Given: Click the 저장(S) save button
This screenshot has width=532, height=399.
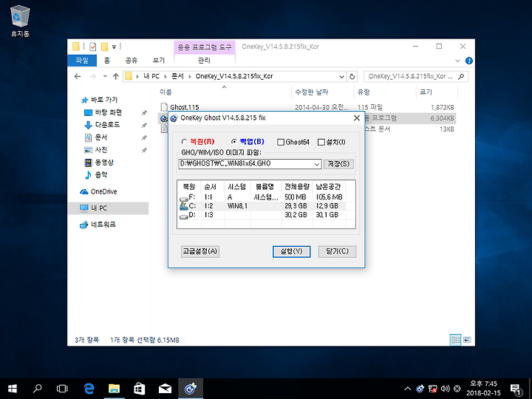Looking at the screenshot, I should 338,164.
